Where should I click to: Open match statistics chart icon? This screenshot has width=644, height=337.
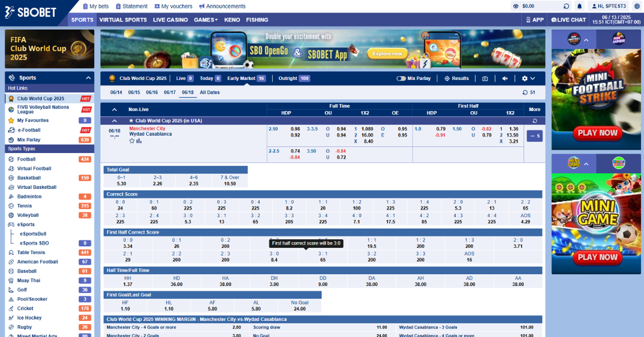point(139,141)
